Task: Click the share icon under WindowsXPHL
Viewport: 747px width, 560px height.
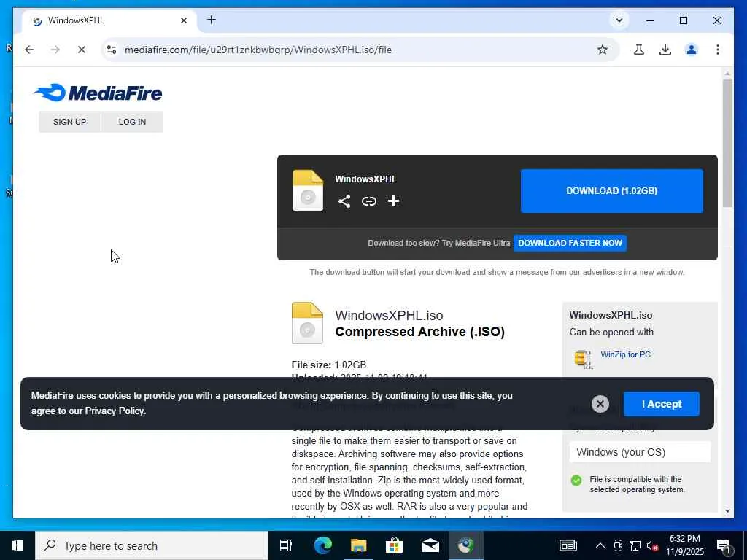Action: tap(344, 201)
